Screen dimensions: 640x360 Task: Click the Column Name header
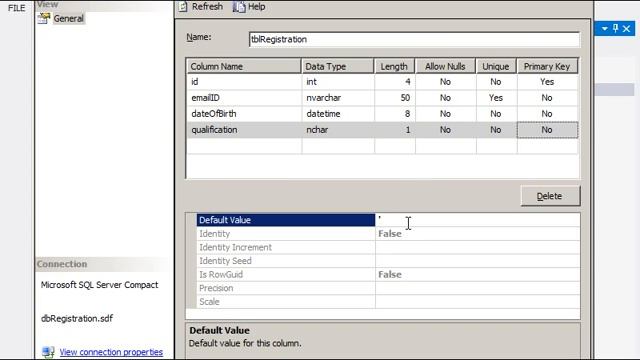[244, 66]
